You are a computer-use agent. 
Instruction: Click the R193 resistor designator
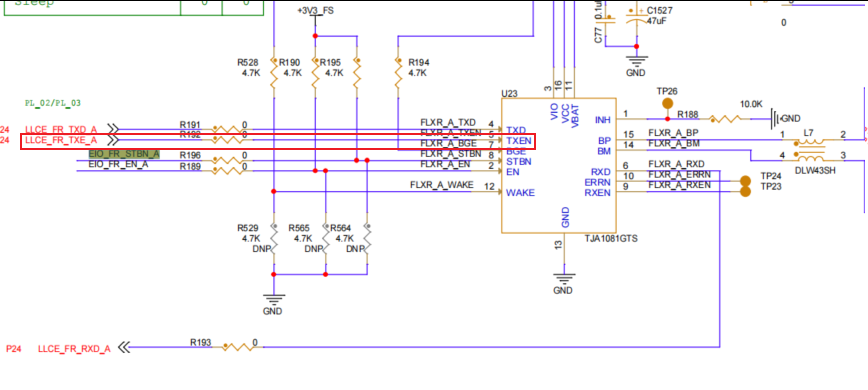pyautogui.click(x=200, y=342)
